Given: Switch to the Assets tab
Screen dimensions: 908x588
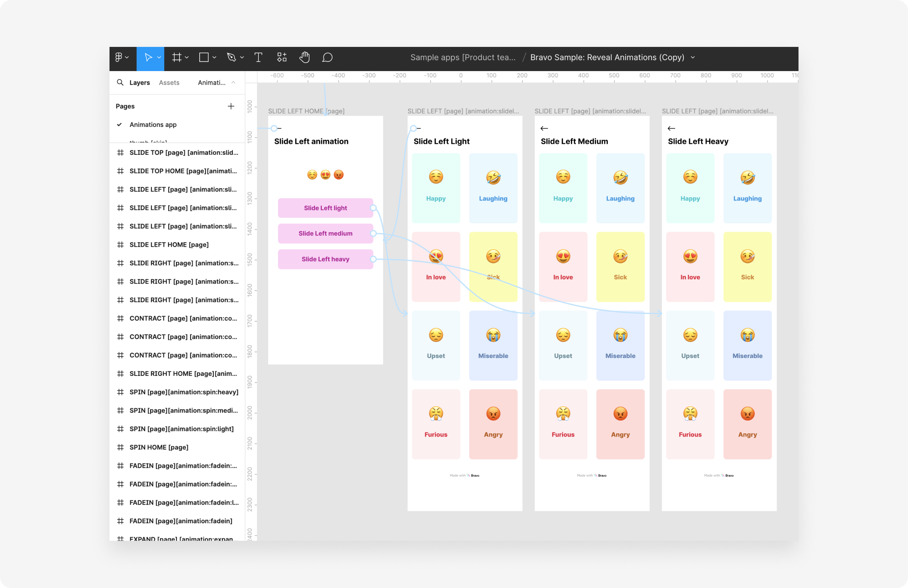Looking at the screenshot, I should (169, 82).
